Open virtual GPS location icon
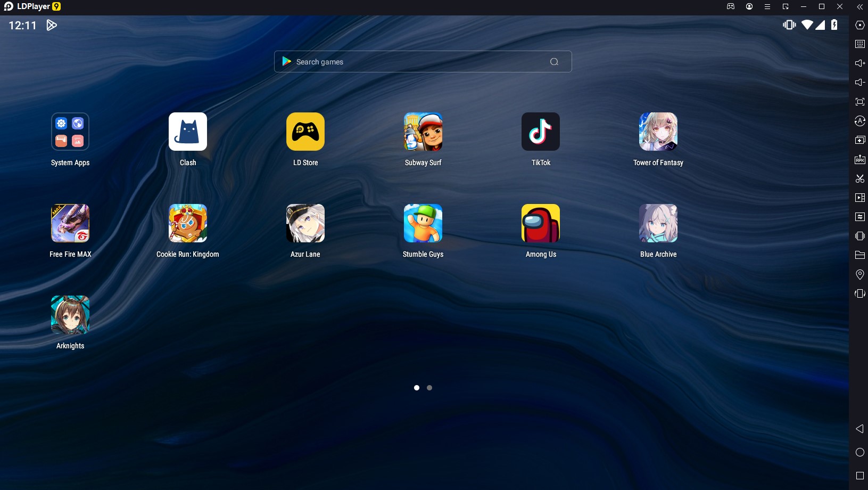This screenshot has width=868, height=490. (x=859, y=274)
